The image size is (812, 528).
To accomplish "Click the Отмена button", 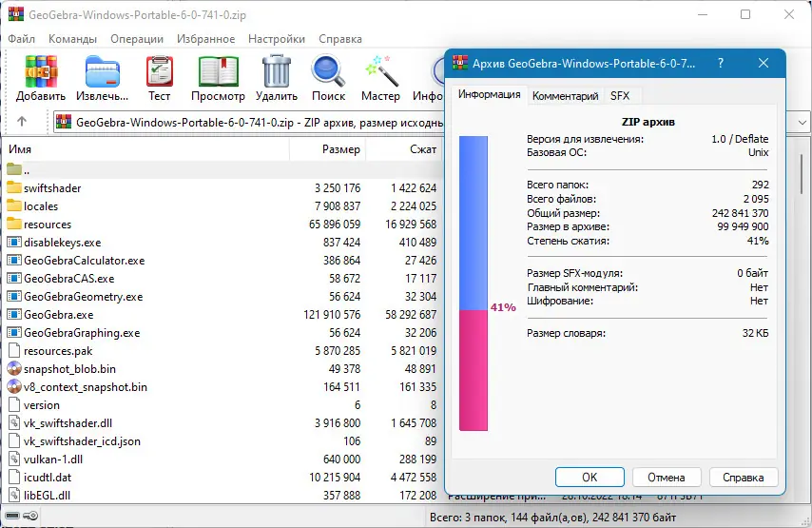I will (x=667, y=478).
